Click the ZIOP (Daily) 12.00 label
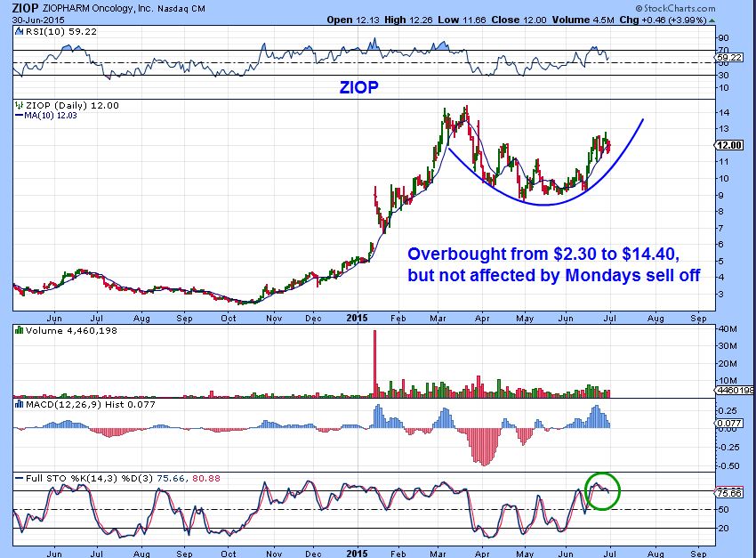The height and width of the screenshot is (558, 756). click(72, 105)
